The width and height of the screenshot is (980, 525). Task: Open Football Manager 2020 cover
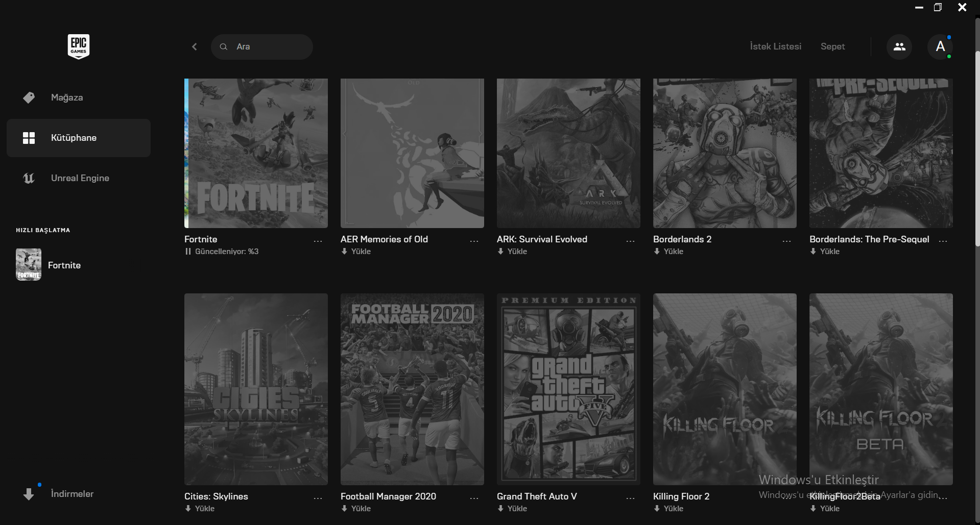point(412,389)
